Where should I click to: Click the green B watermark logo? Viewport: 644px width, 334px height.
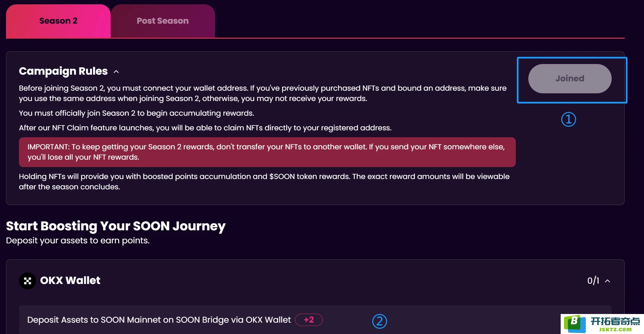pyautogui.click(x=574, y=323)
